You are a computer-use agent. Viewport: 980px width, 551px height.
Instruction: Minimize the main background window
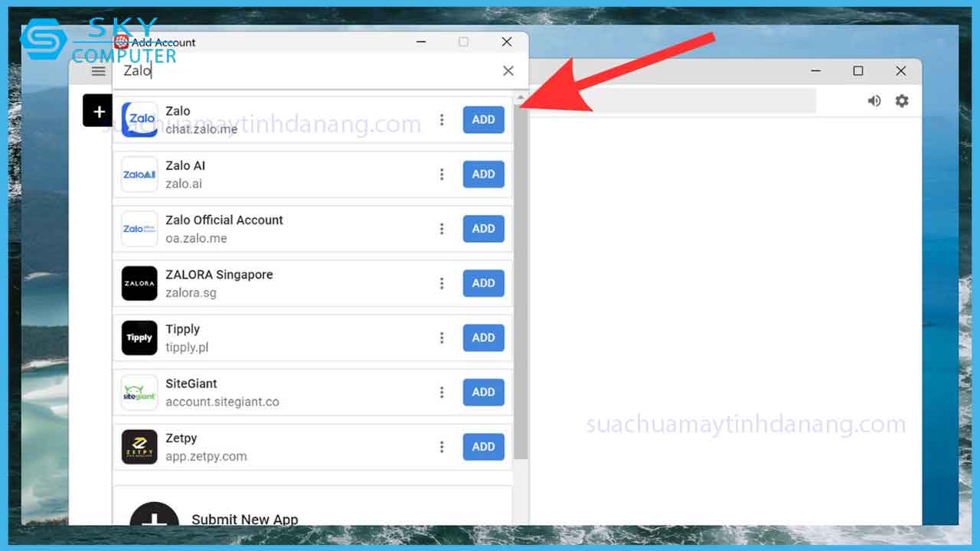(815, 71)
